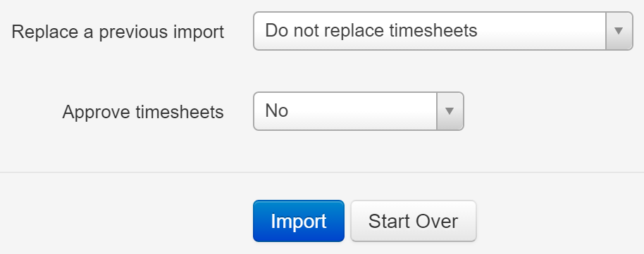Click the triangle icon beside 'No'
This screenshot has width=644, height=254.
[450, 111]
